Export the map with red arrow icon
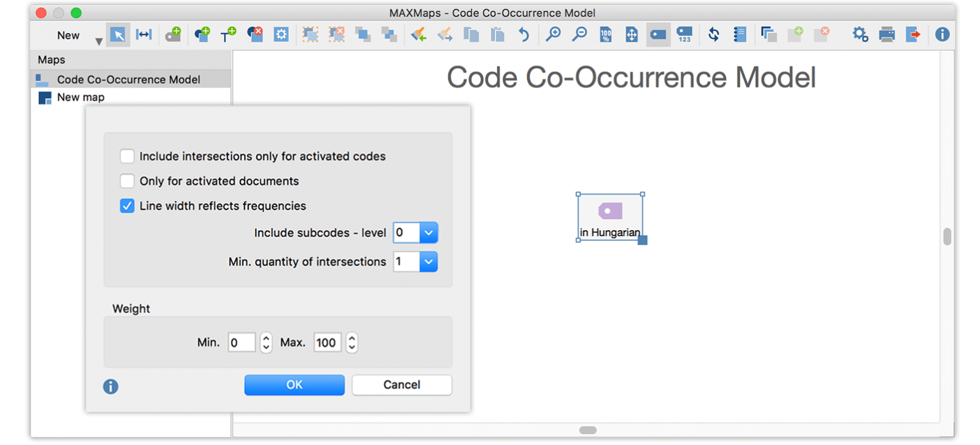Screen dimensions: 980x445 tap(913, 34)
